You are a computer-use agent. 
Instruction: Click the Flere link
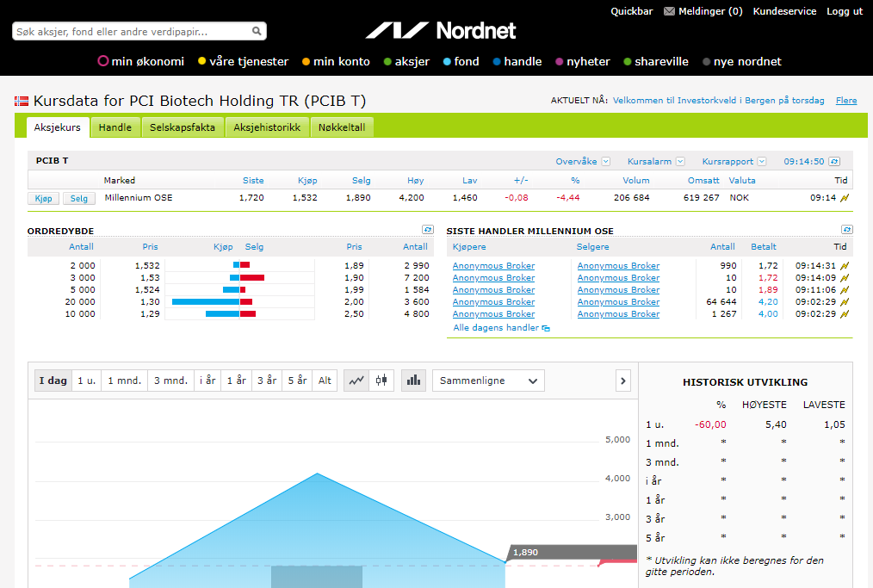pos(846,100)
